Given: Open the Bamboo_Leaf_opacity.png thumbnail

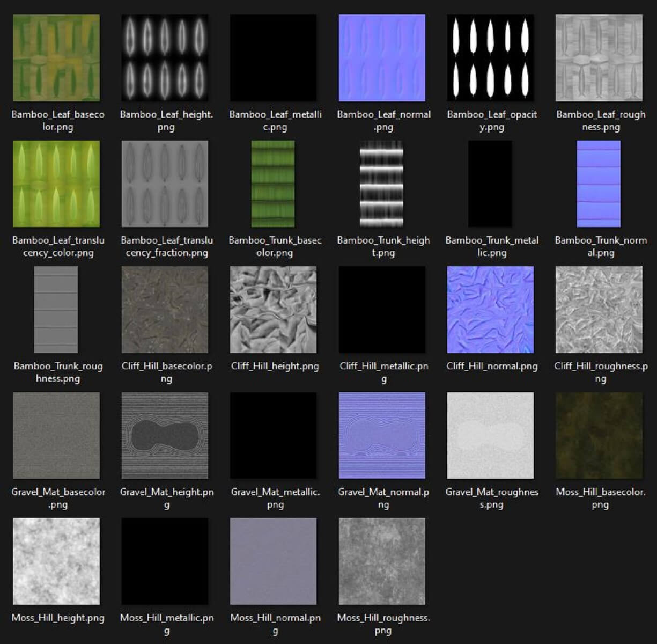Looking at the screenshot, I should (491, 58).
